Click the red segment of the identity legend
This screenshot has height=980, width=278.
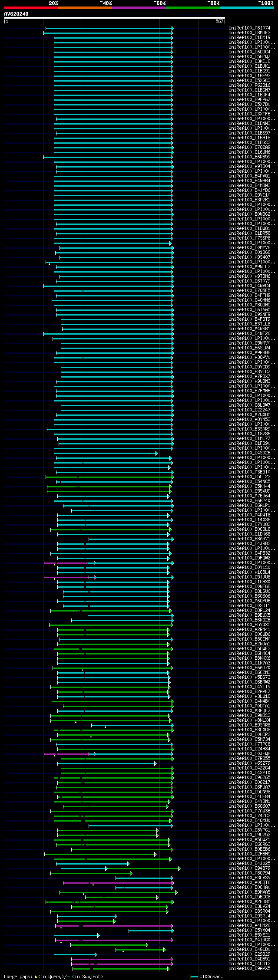pos(31,8)
